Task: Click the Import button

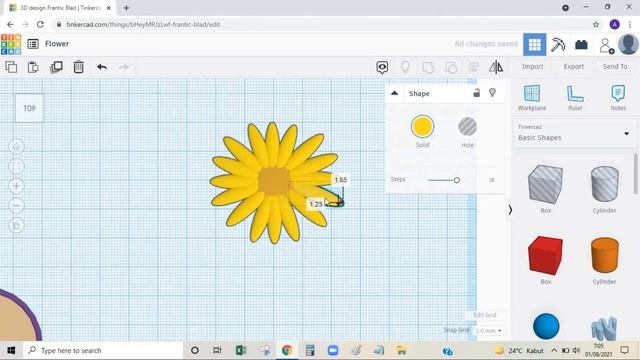Action: 533,67
